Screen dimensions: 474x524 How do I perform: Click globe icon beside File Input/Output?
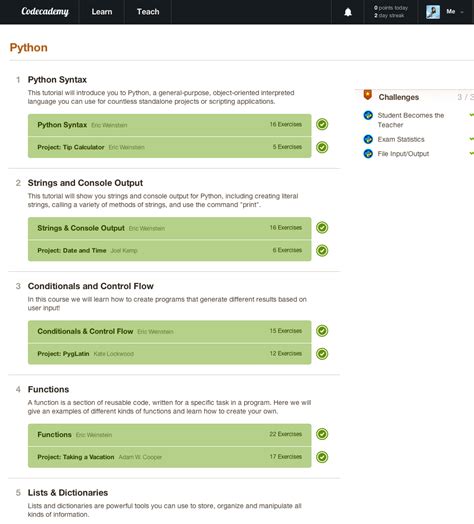[x=368, y=154]
